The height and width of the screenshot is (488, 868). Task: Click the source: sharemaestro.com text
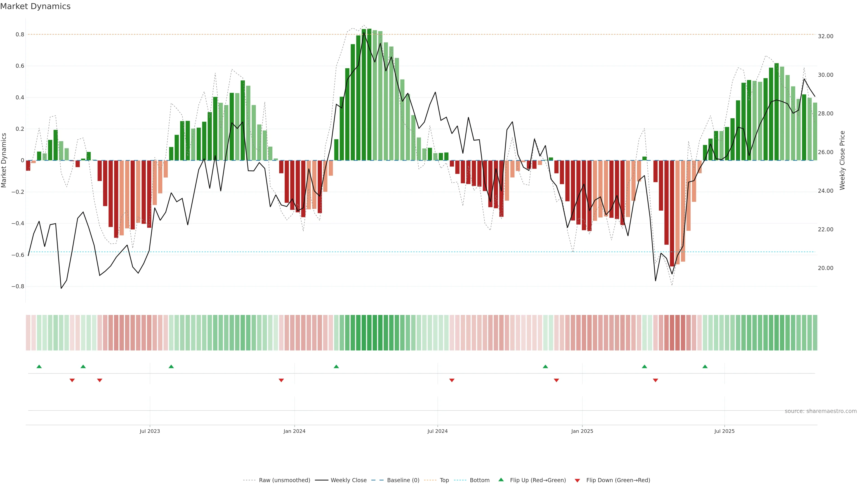821,411
